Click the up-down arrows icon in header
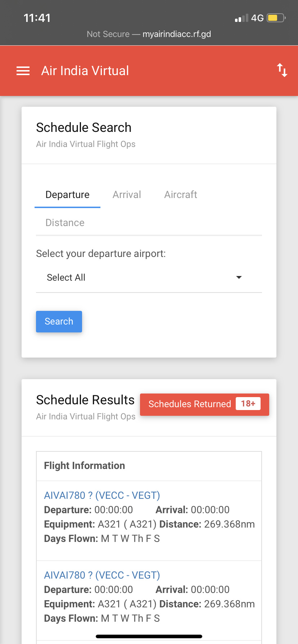The image size is (298, 644). (x=282, y=70)
